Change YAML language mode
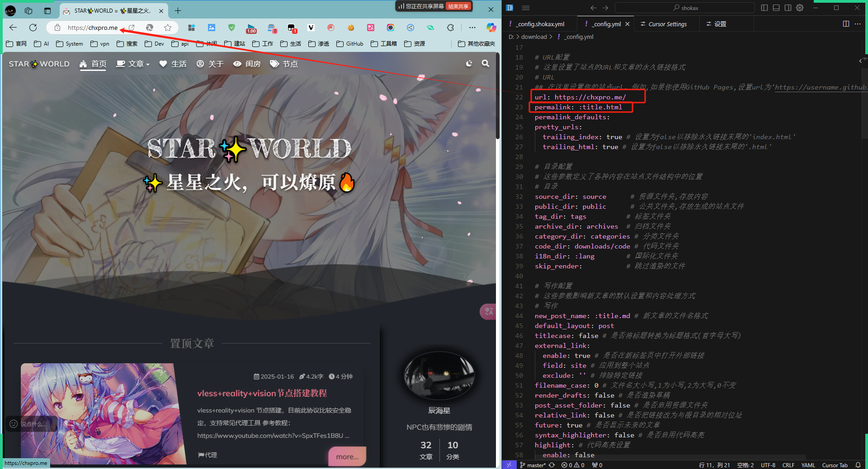Image resolution: width=868 pixels, height=469 pixels. pos(808,465)
